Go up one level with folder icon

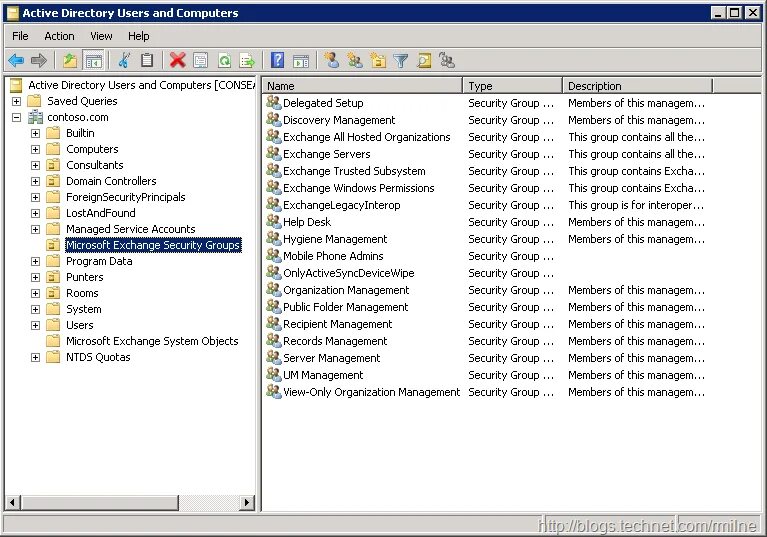(70, 61)
